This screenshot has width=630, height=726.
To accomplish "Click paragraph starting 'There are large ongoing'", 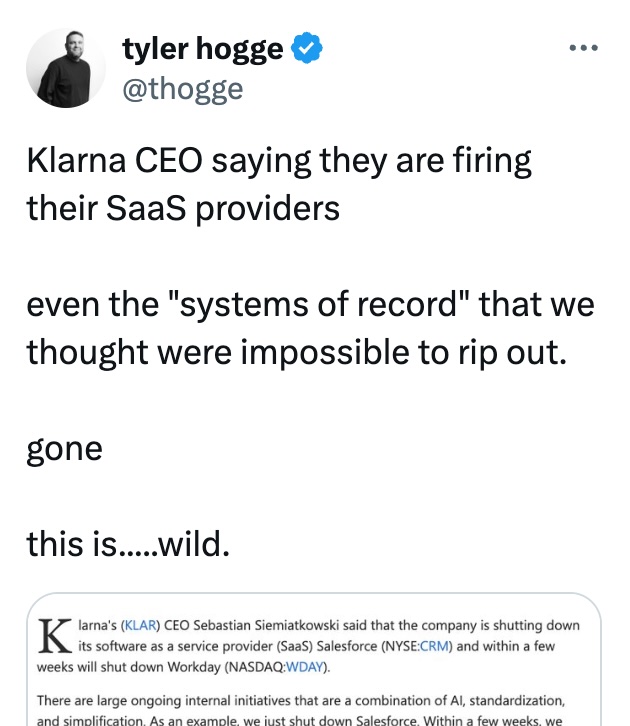I will tap(301, 711).
